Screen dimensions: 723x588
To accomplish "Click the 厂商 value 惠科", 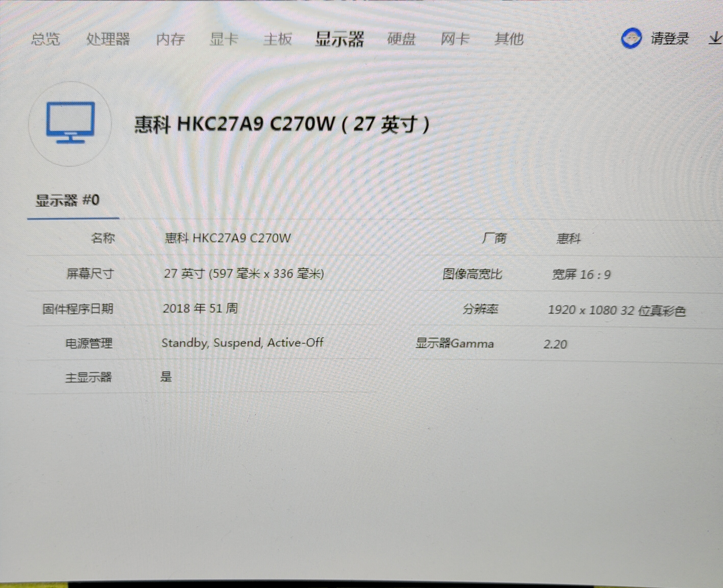I will pyautogui.click(x=569, y=239).
